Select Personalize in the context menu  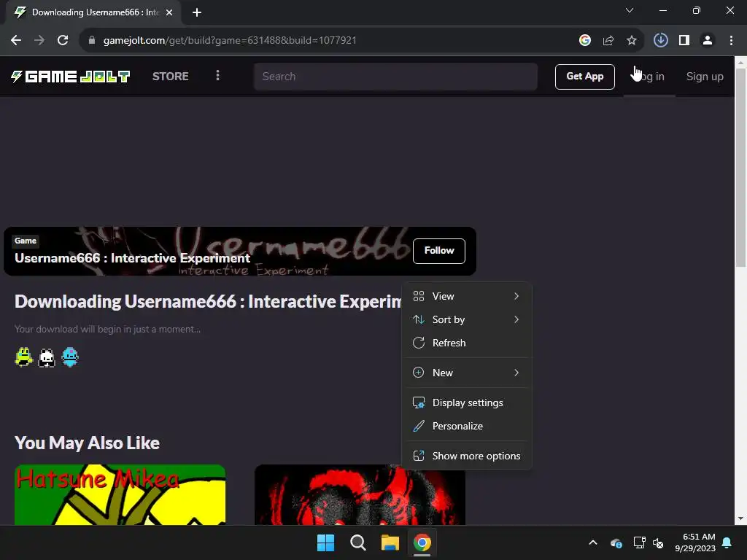(467, 426)
